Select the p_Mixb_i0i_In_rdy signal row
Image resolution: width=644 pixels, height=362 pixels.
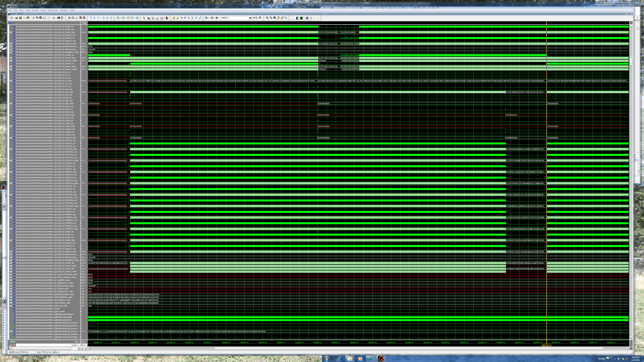(45, 72)
